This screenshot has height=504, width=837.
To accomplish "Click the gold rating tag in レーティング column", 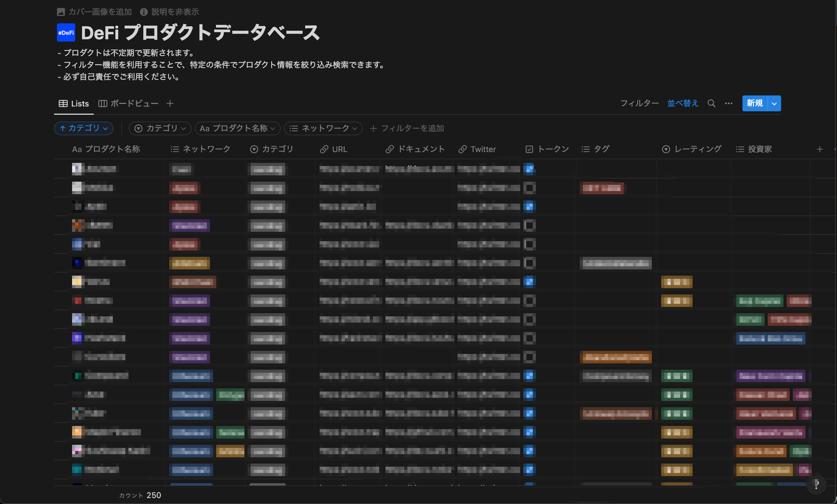I will click(x=676, y=282).
